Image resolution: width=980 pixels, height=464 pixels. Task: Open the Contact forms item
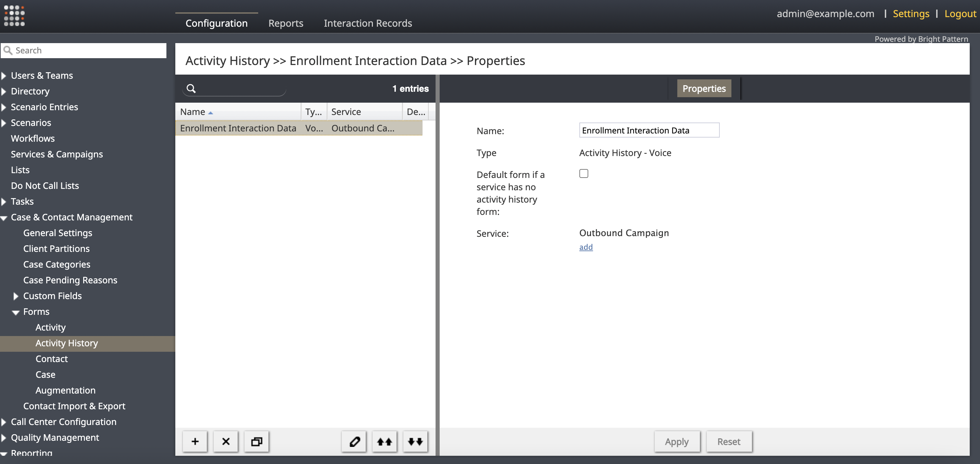pos(52,359)
